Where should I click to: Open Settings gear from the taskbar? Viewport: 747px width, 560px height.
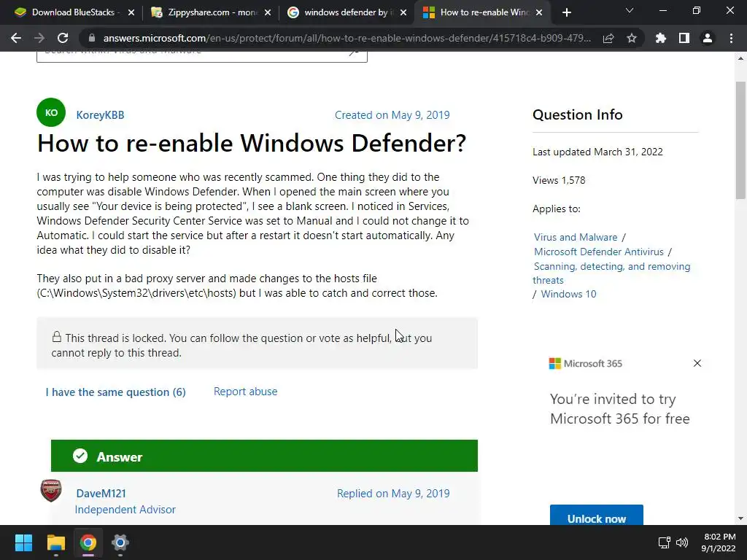pos(120,542)
